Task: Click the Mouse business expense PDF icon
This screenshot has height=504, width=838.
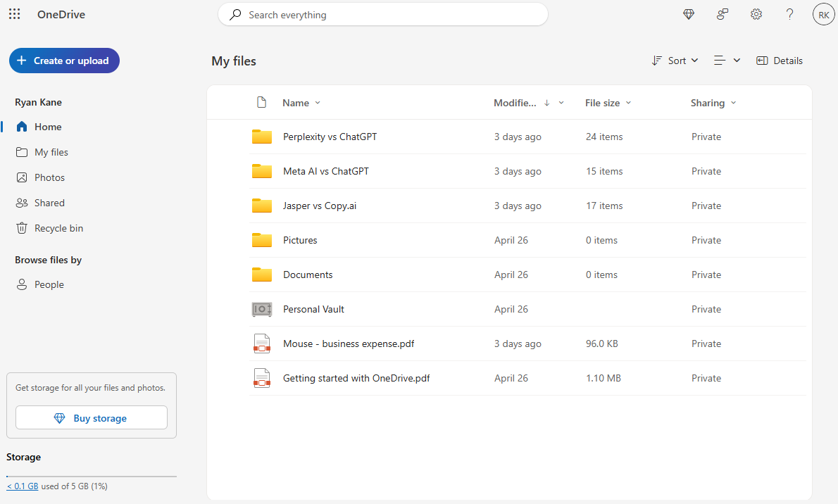Action: pos(262,344)
